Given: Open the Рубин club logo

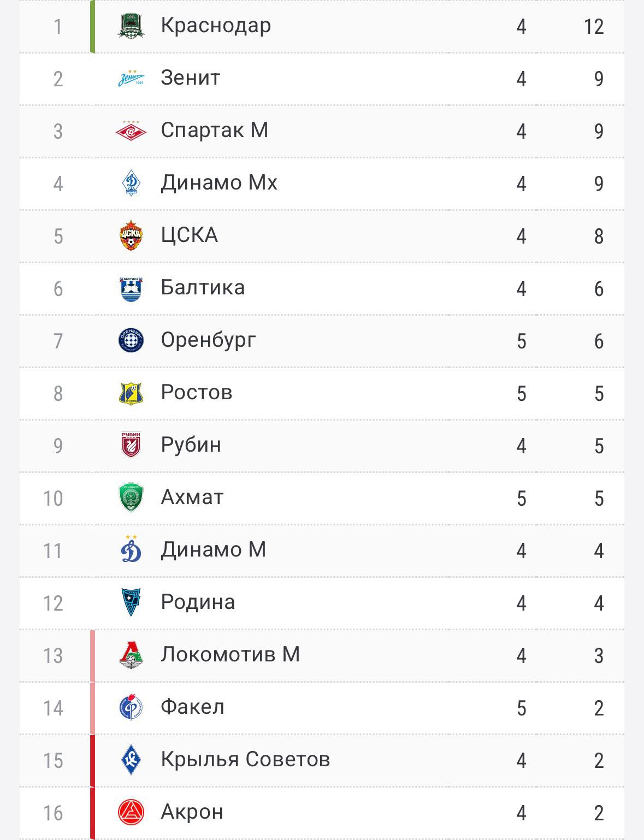Looking at the screenshot, I should click(131, 445).
